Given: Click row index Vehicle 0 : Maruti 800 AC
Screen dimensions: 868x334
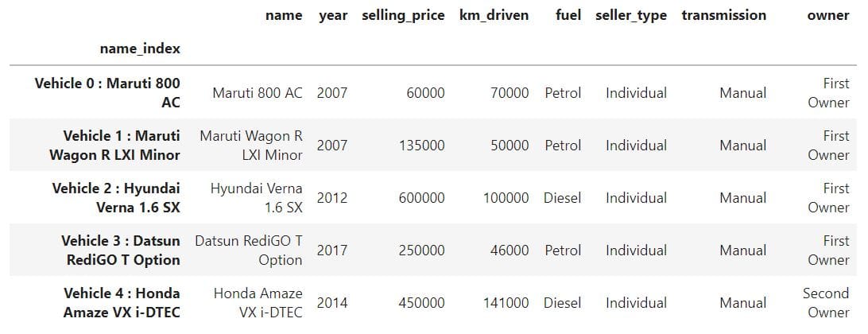Looking at the screenshot, I should pyautogui.click(x=107, y=92).
